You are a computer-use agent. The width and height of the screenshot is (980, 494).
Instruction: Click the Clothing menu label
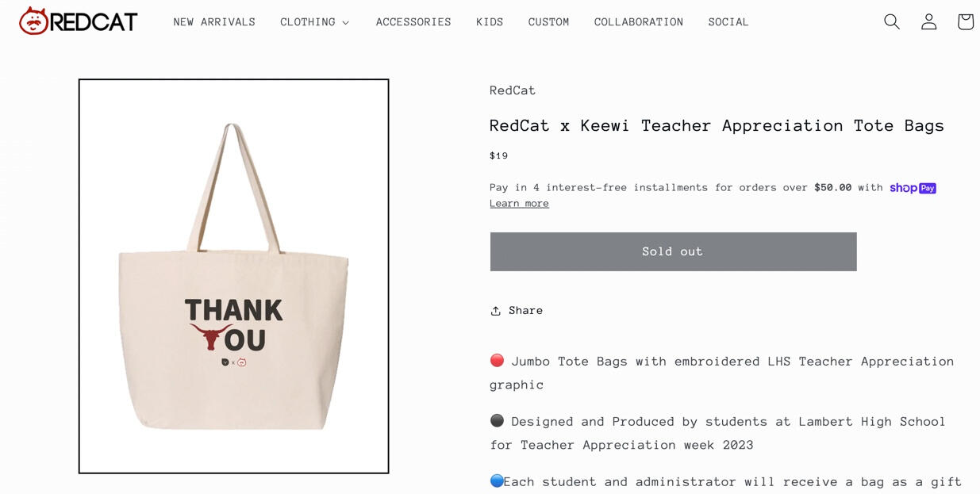point(308,22)
